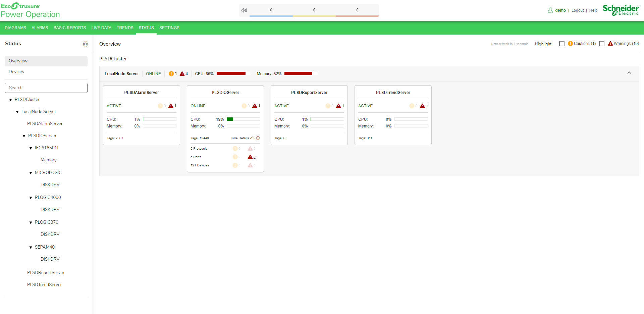This screenshot has height=314, width=644.
Task: Select DISKDRV under SEPAM40 in tree
Action: tap(50, 259)
